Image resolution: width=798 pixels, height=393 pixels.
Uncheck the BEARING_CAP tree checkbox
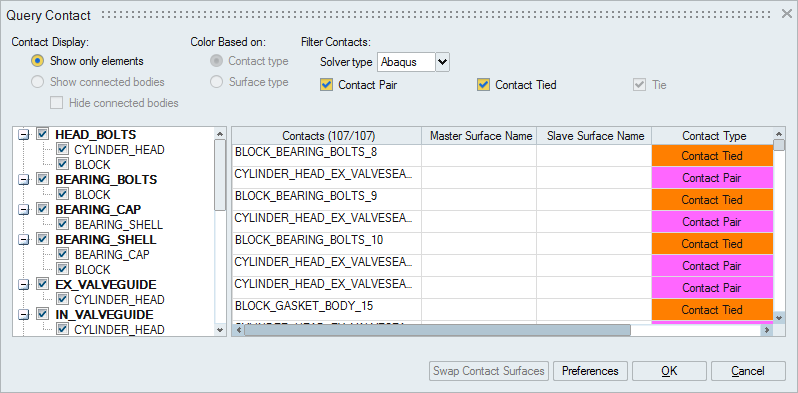[x=42, y=209]
